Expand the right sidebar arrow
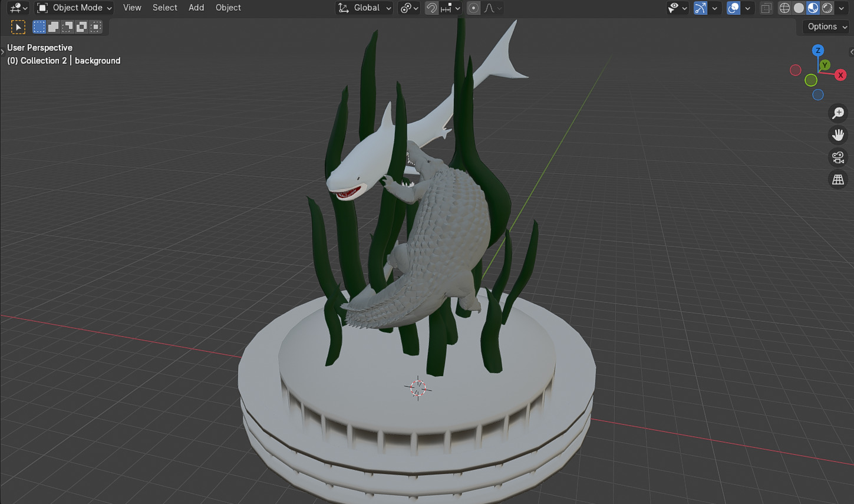This screenshot has height=504, width=854. coord(851,52)
